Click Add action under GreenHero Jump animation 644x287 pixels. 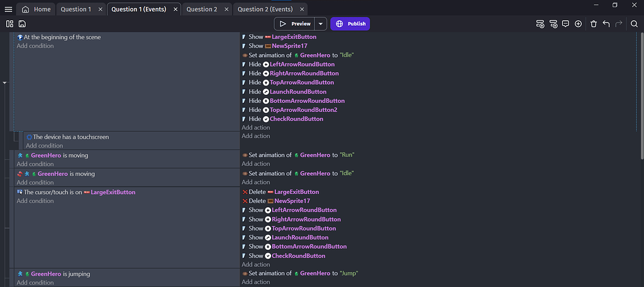pyautogui.click(x=255, y=283)
